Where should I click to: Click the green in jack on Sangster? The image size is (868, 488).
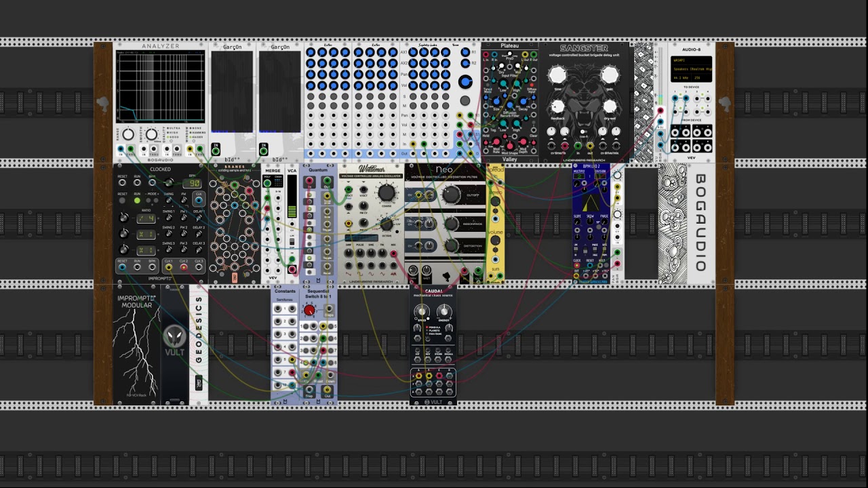[578, 146]
